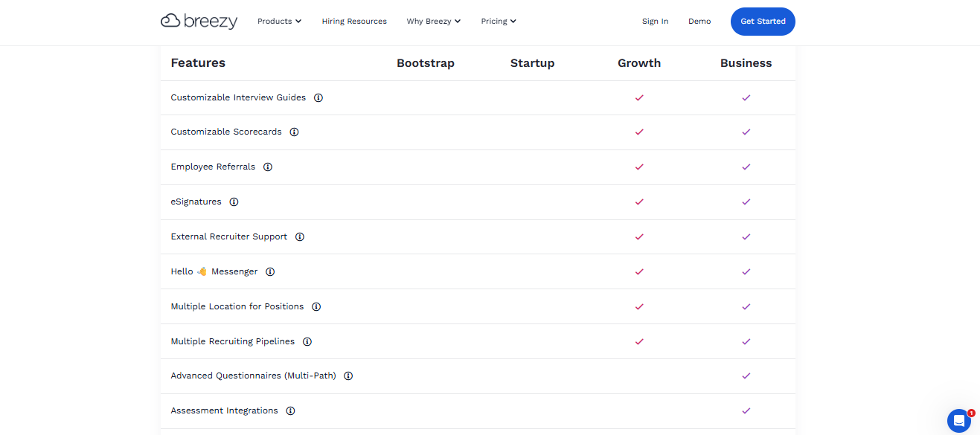Open info icon for External Recruiter Support
980x435 pixels.
[300, 237]
